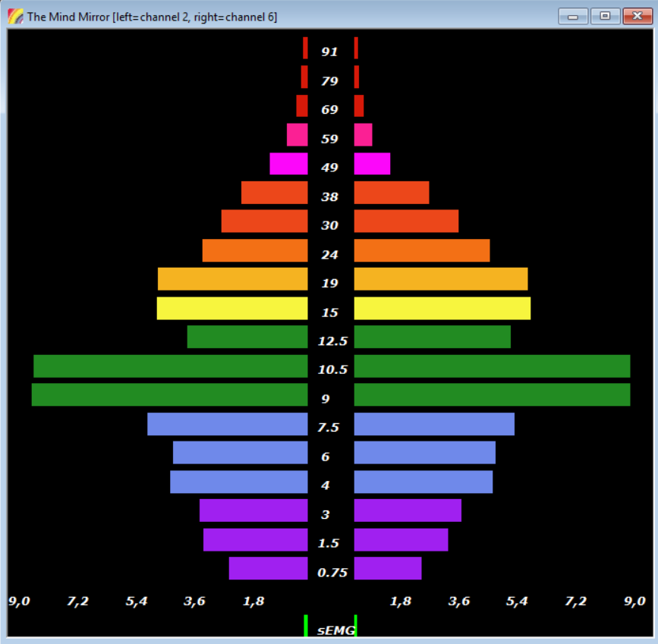Viewport: 658px width, 644px height.
Task: Click the right pink 59 Hz bar
Action: point(363,135)
